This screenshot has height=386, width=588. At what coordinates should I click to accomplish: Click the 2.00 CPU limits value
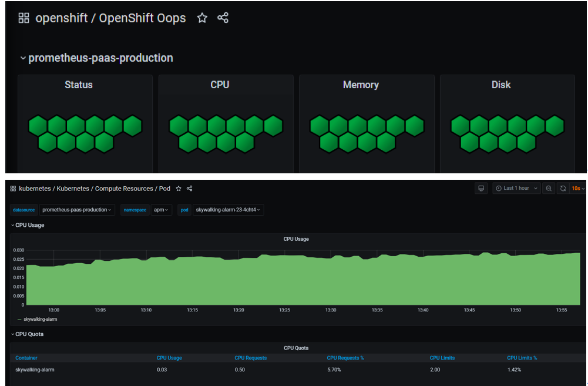click(x=435, y=370)
